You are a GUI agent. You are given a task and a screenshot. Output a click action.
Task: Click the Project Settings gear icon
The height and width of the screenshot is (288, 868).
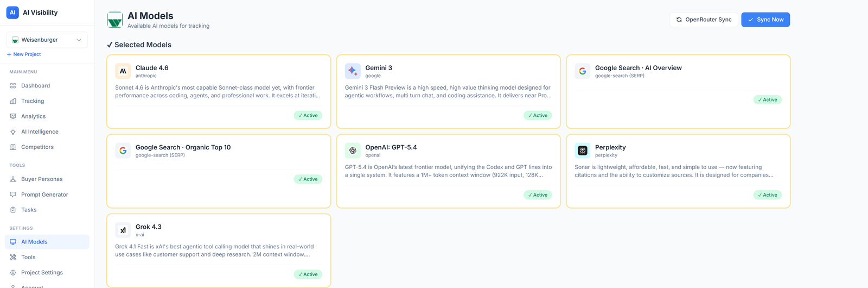coord(13,273)
